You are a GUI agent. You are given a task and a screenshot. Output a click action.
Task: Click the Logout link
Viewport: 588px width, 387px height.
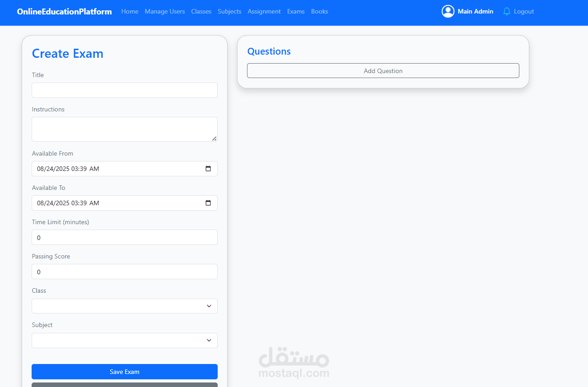(x=524, y=11)
